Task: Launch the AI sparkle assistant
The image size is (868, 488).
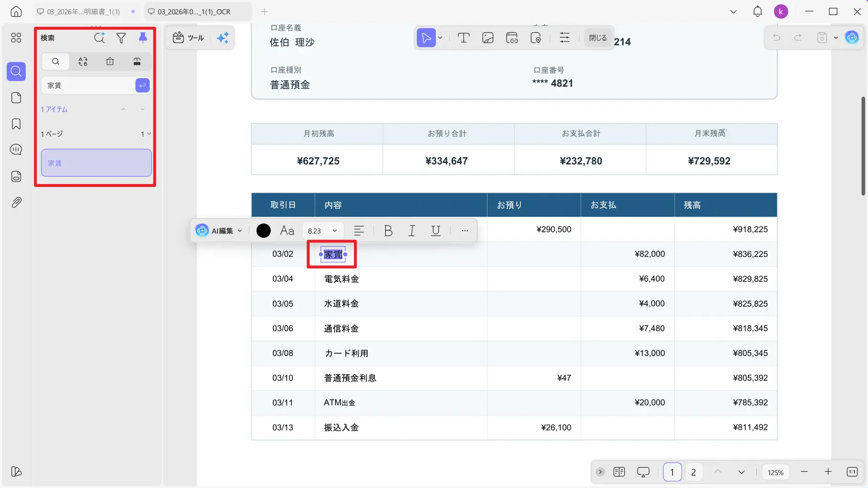Action: point(223,38)
